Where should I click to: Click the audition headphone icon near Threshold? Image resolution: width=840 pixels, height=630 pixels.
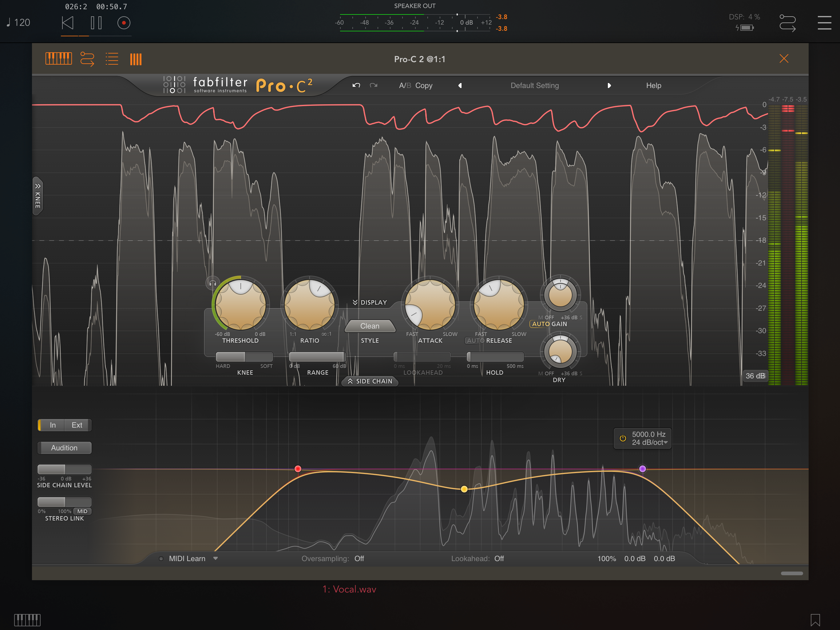[213, 283]
